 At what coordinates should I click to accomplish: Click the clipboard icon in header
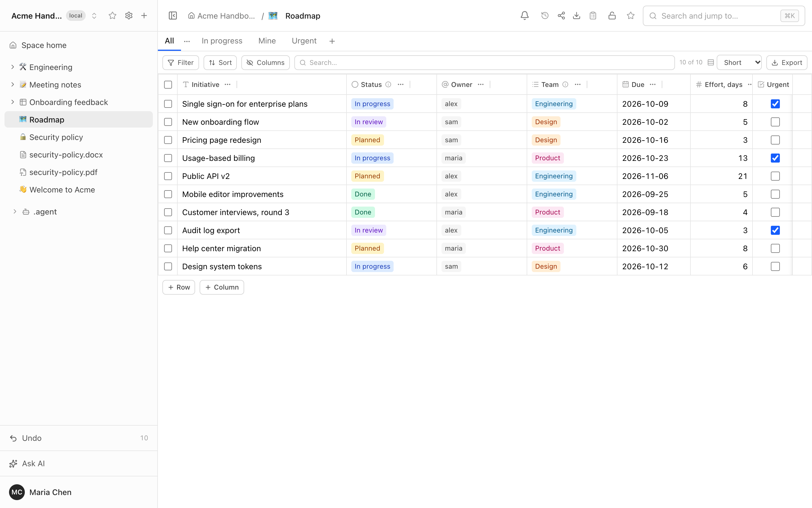pyautogui.click(x=593, y=16)
